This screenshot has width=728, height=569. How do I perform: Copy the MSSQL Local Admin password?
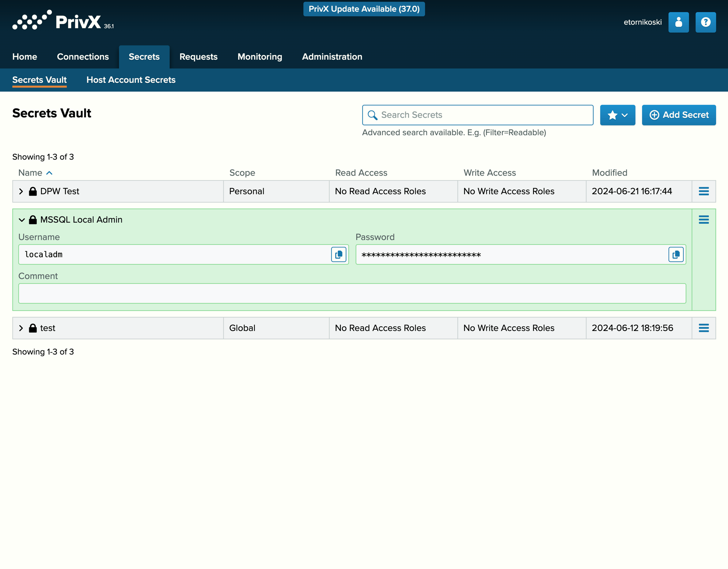676,254
